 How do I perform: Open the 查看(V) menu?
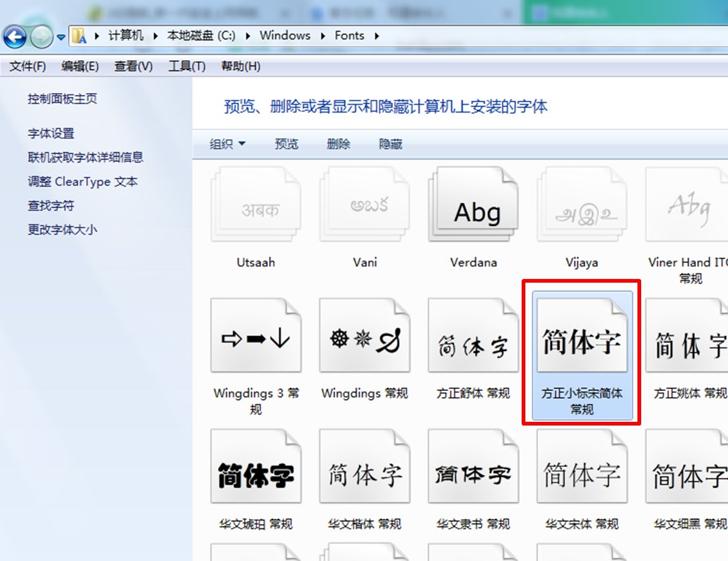click(133, 66)
